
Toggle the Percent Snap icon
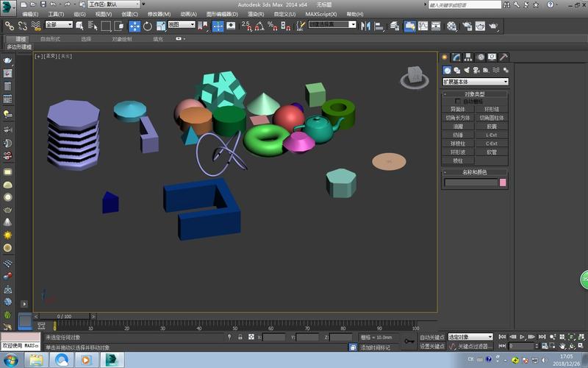tap(273, 26)
